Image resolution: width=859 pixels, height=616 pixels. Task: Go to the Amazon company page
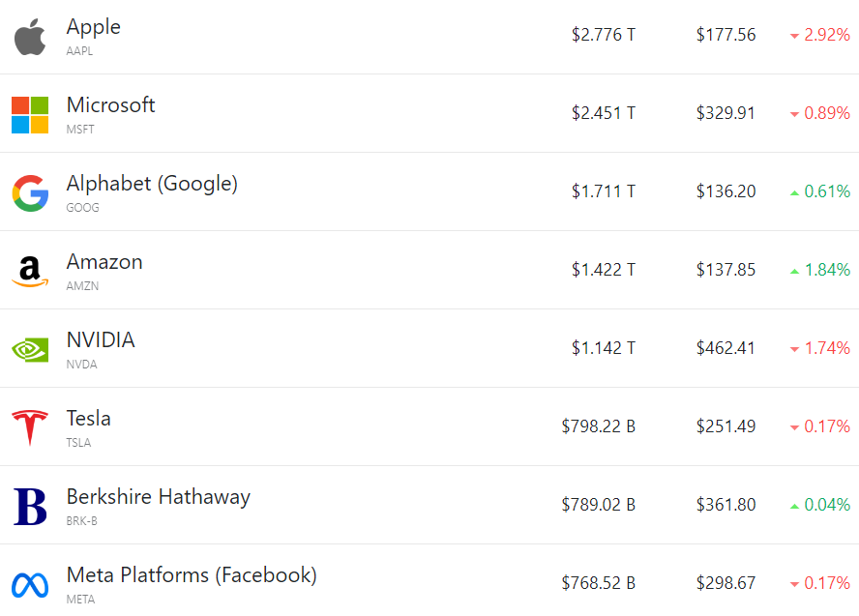tap(104, 262)
